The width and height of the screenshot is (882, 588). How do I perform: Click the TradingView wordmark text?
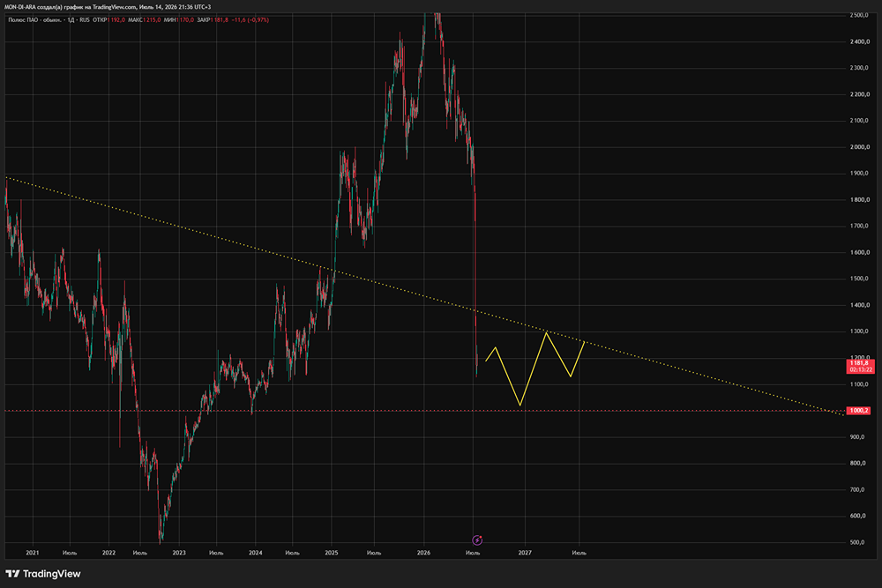52,573
